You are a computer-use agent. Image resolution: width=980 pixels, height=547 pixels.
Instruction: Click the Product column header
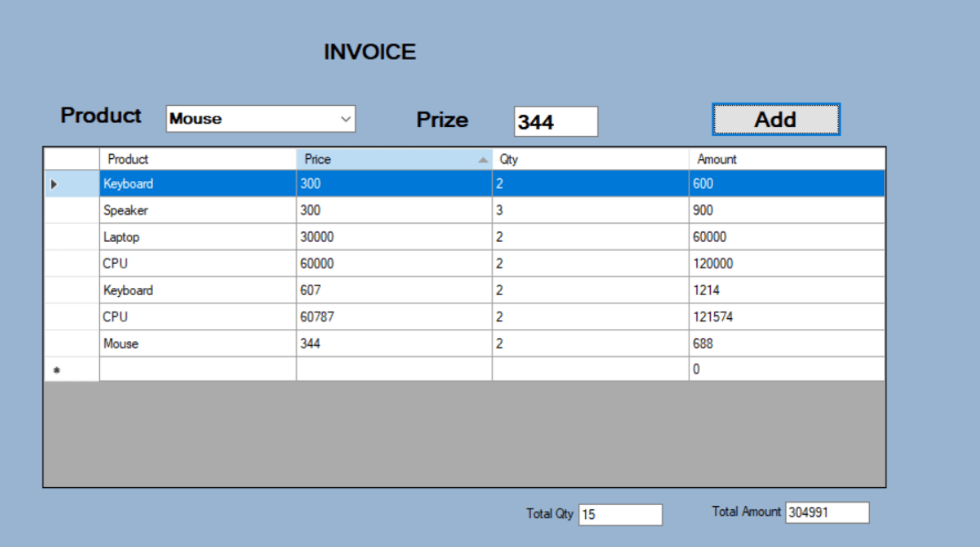click(197, 159)
